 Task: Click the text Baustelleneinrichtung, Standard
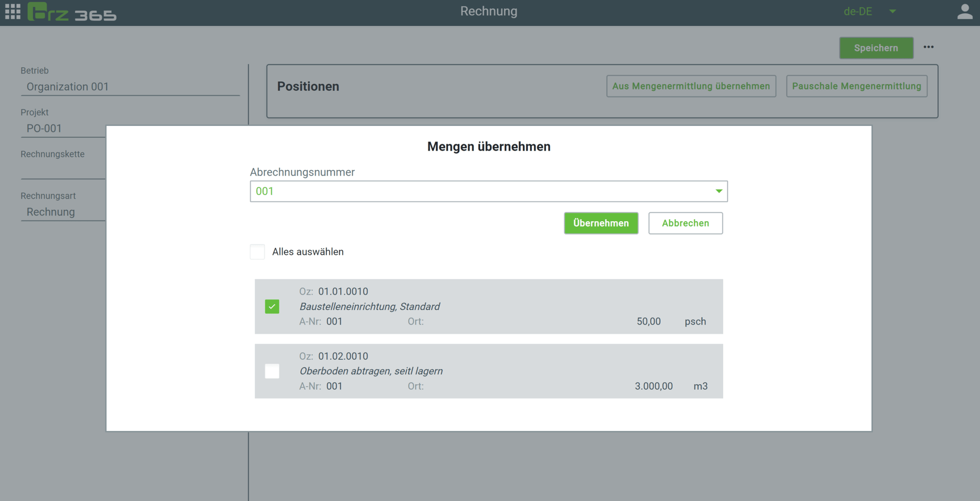tap(369, 307)
